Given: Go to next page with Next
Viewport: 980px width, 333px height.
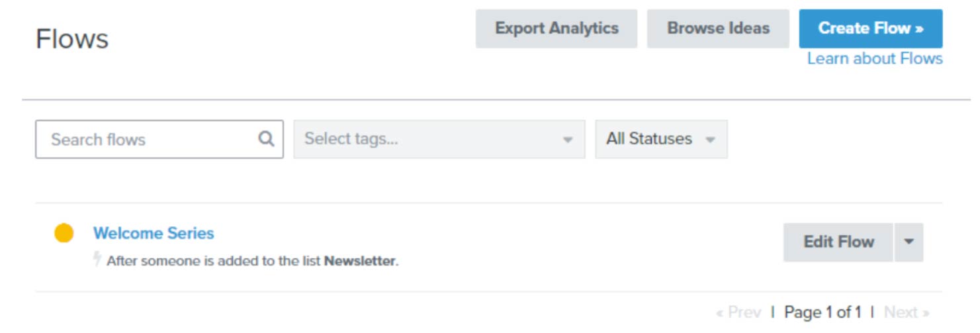Looking at the screenshot, I should click(907, 312).
